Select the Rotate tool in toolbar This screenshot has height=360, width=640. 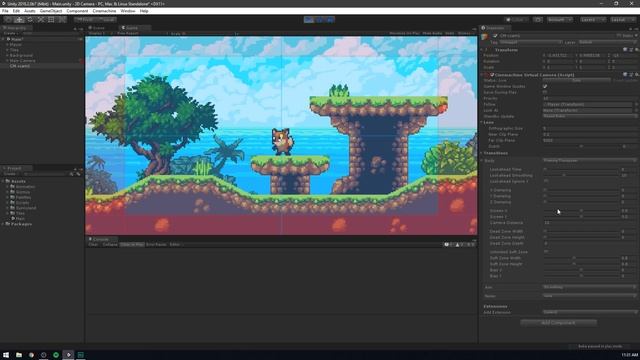coord(30,20)
